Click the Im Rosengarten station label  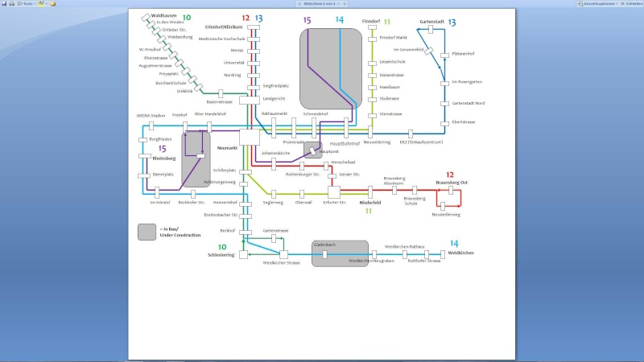coord(467,82)
